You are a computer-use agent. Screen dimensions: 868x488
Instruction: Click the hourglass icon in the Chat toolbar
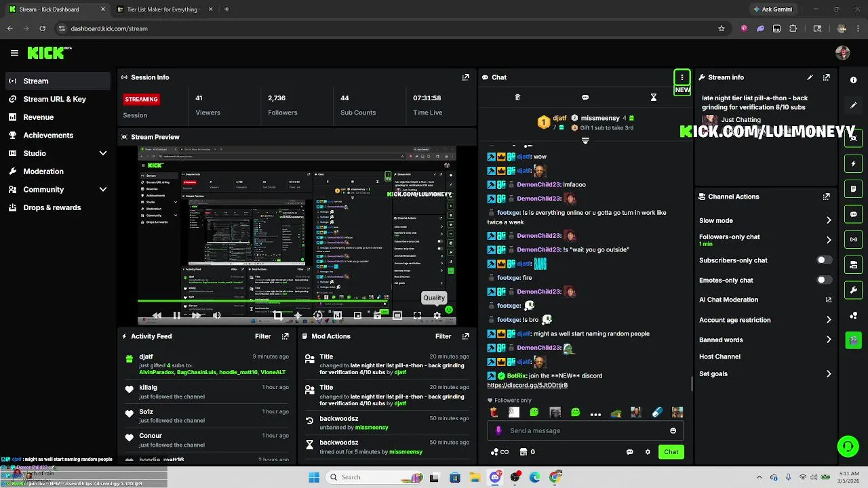pos(654,98)
